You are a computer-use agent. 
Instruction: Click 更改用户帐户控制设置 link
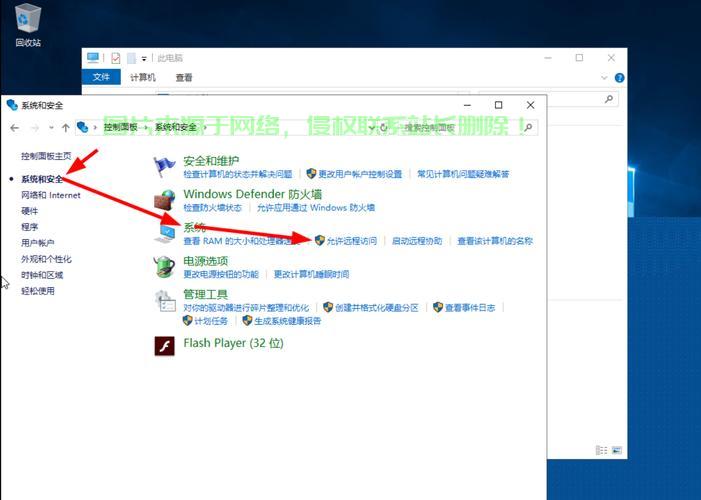pyautogui.click(x=360, y=174)
